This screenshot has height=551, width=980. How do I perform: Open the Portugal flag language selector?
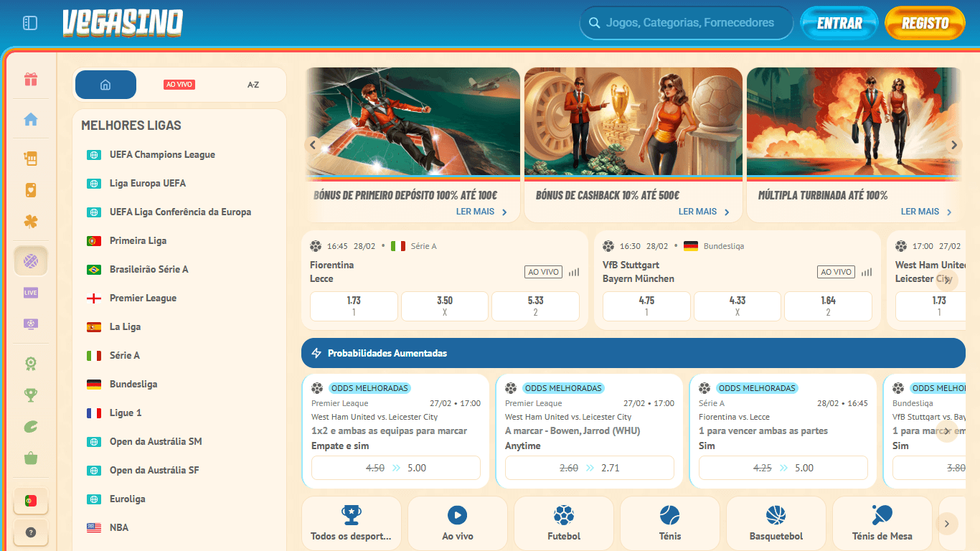[30, 501]
